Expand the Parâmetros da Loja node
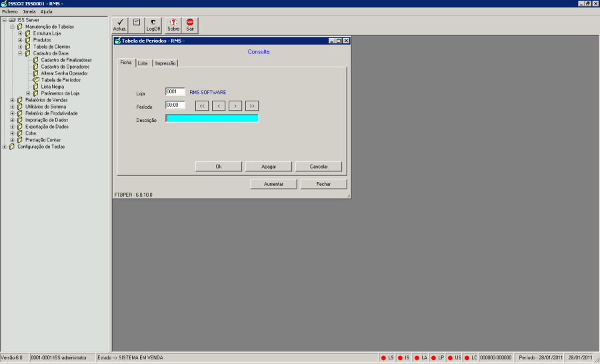Screen dimensions: 600x364 click(x=28, y=93)
